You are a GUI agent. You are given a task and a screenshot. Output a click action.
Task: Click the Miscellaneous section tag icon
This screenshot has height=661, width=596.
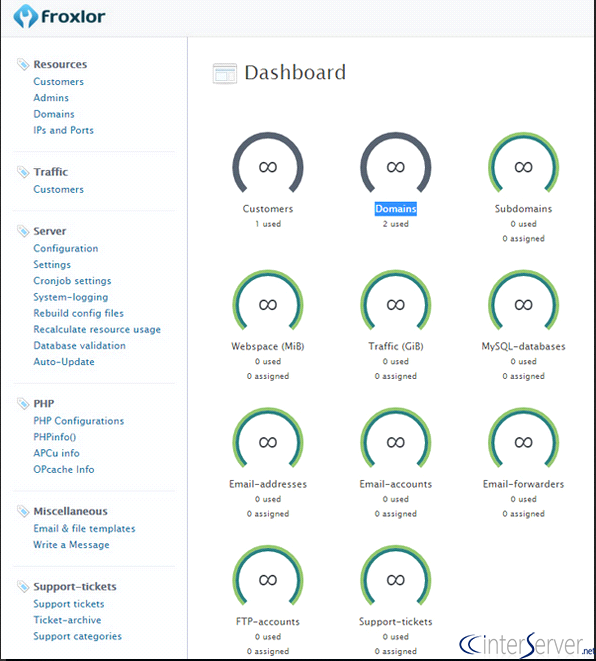point(23,511)
